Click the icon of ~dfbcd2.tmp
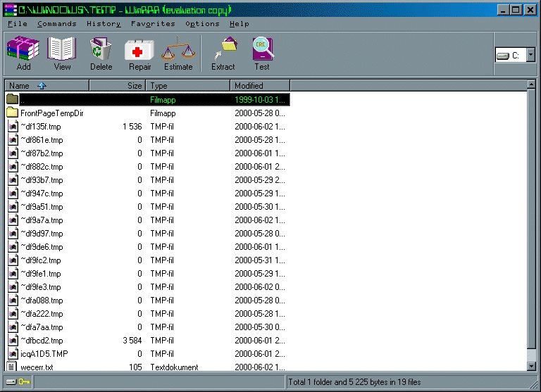This screenshot has width=541, height=392. pyautogui.click(x=13, y=341)
